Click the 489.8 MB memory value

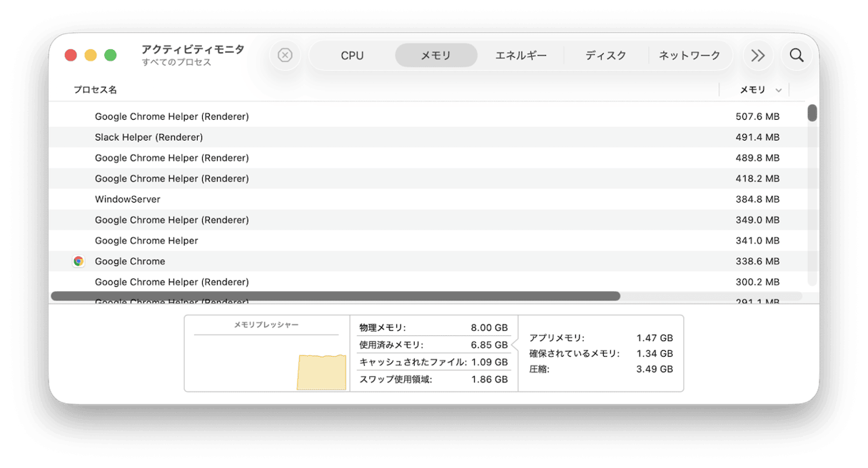757,158
